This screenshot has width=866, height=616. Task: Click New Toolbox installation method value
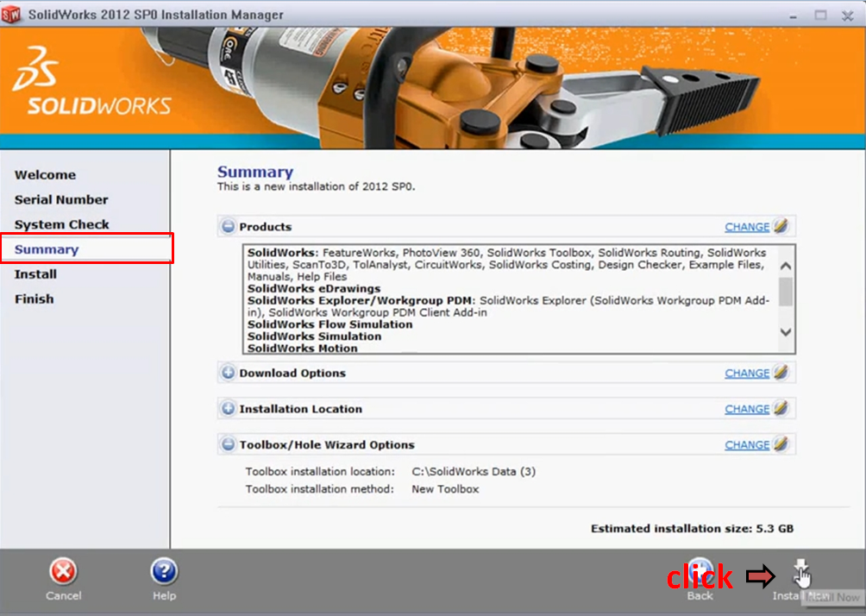445,489
